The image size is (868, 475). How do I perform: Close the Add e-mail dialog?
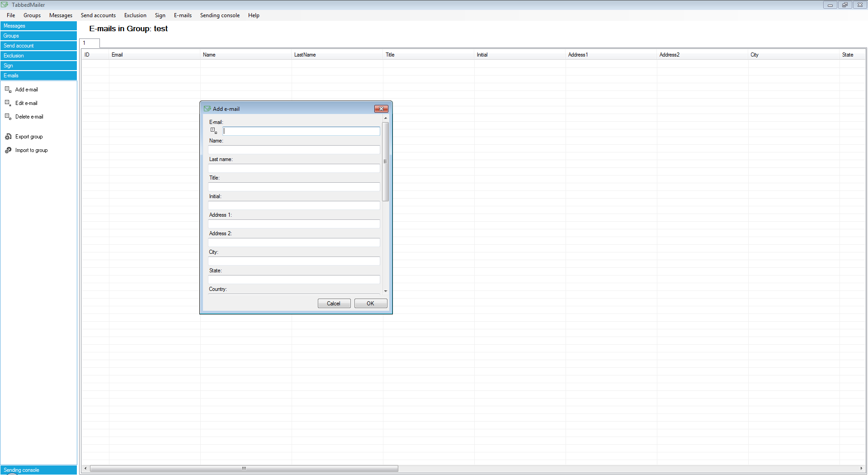tap(381, 109)
